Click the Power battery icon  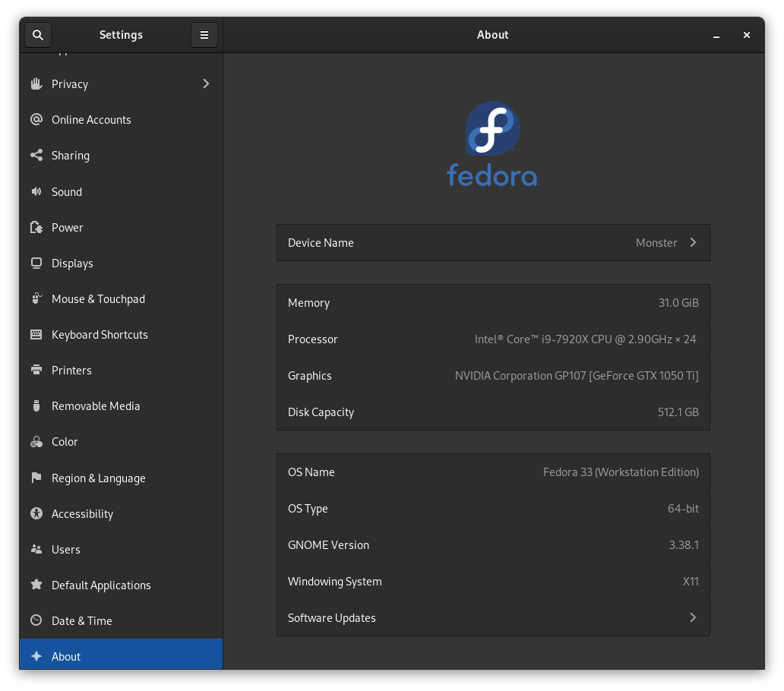36,227
